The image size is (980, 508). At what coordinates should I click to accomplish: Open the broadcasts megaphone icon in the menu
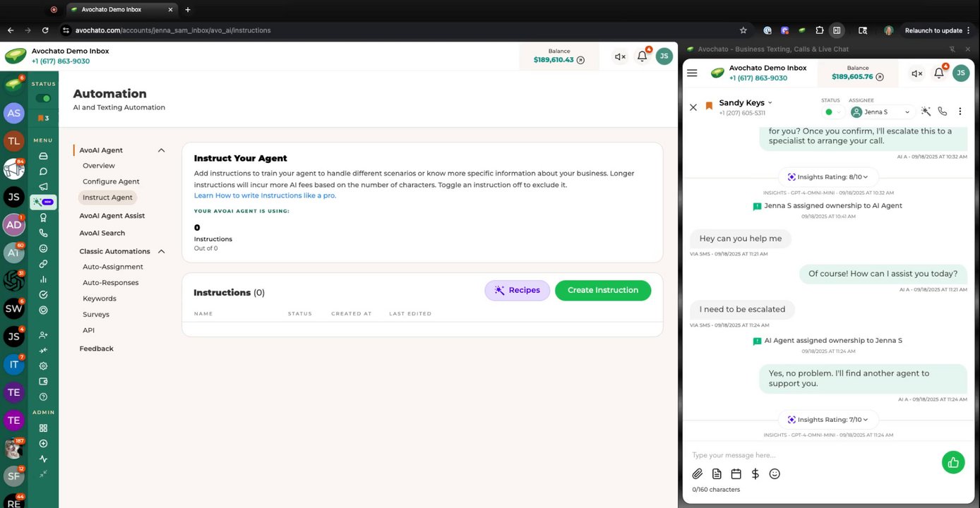pyautogui.click(x=43, y=187)
